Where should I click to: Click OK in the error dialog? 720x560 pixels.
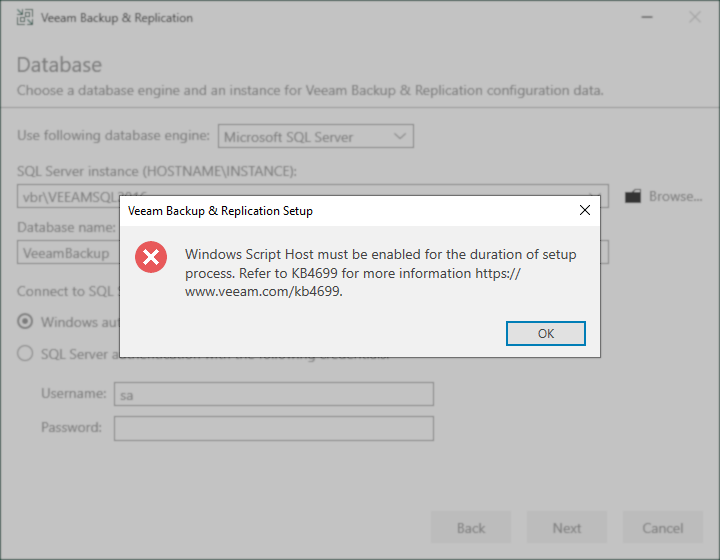[x=546, y=333]
